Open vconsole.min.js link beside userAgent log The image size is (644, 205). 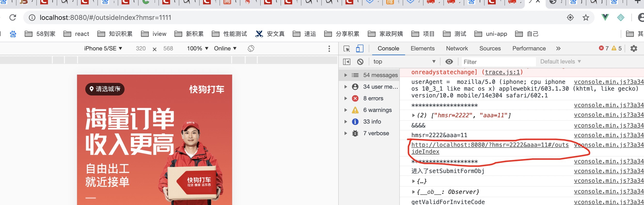tap(609, 82)
